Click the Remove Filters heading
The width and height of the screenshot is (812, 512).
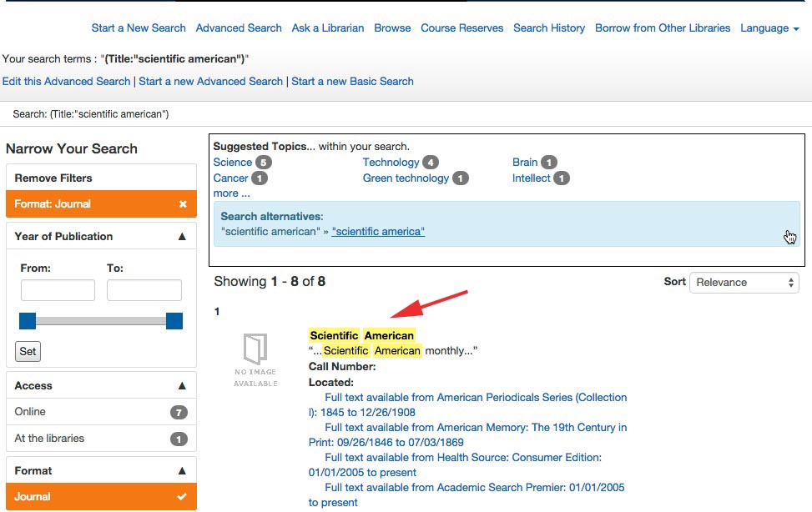(53, 178)
